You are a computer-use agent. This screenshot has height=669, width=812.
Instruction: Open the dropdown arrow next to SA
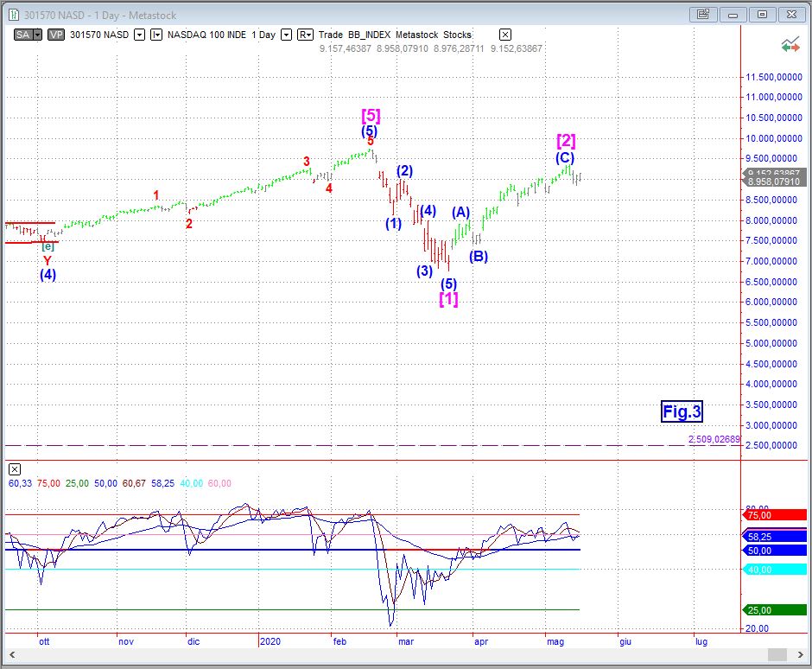click(x=37, y=35)
